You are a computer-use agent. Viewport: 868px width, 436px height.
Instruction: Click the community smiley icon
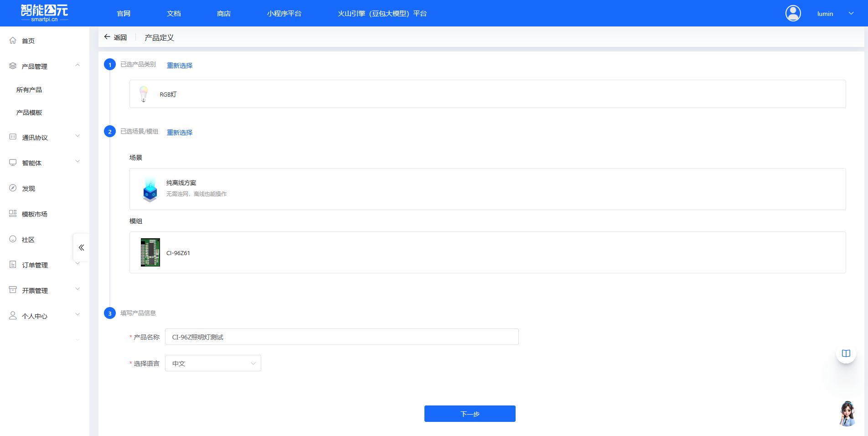point(13,239)
